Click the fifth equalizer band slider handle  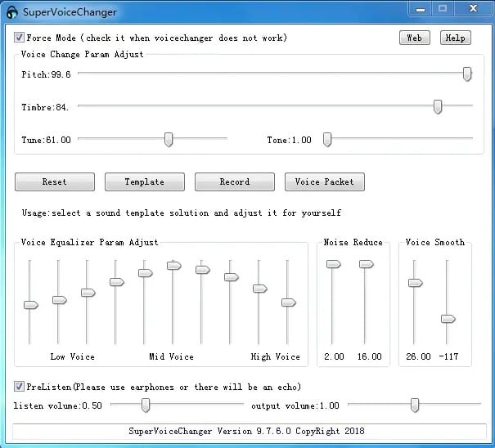point(146,273)
